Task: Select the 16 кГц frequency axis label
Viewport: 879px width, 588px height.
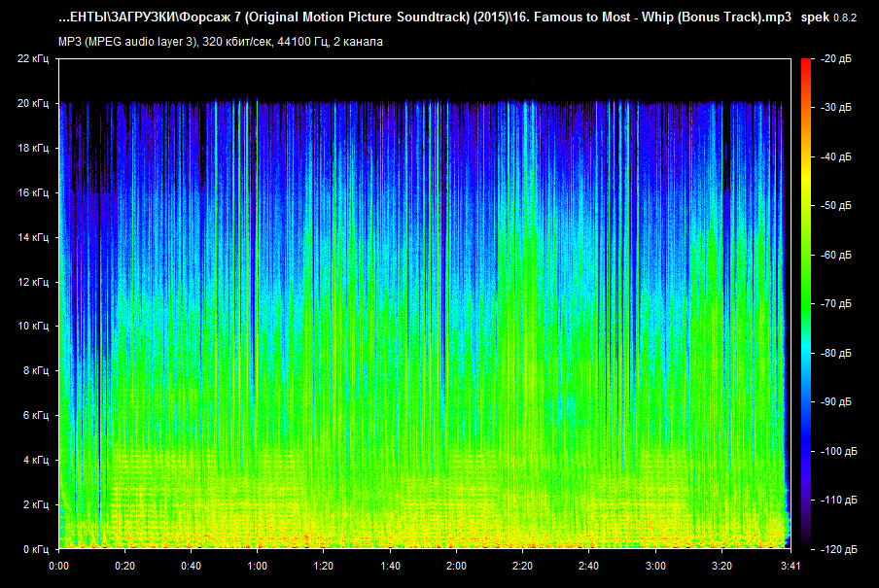Action: tap(33, 192)
